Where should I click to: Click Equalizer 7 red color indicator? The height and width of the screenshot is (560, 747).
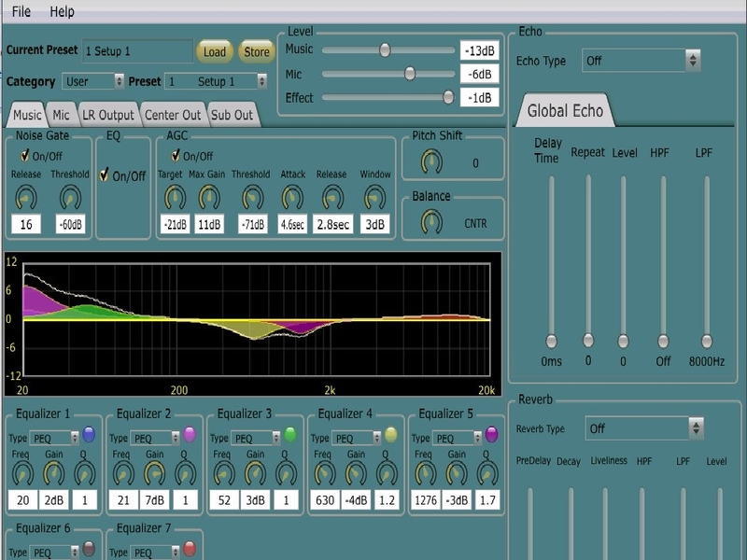tap(190, 549)
